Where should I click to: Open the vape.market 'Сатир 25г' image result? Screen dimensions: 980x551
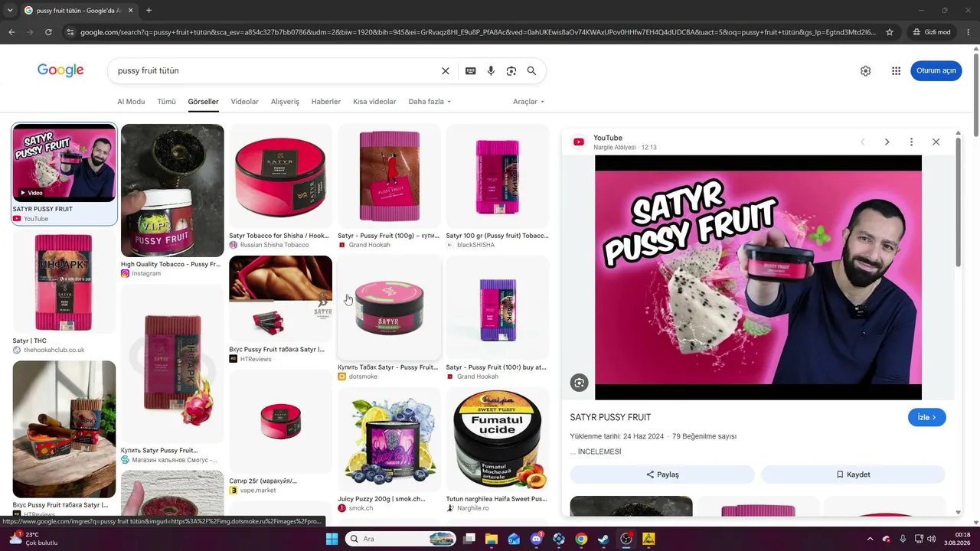280,422
